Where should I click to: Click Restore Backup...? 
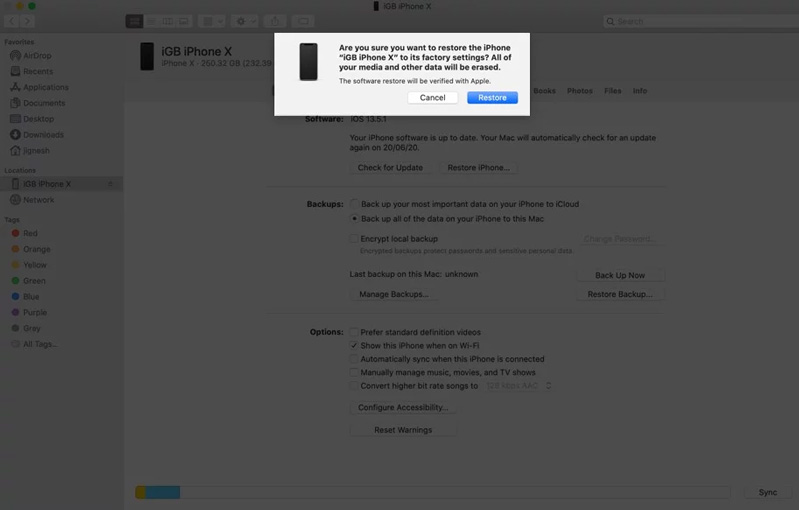pyautogui.click(x=620, y=294)
